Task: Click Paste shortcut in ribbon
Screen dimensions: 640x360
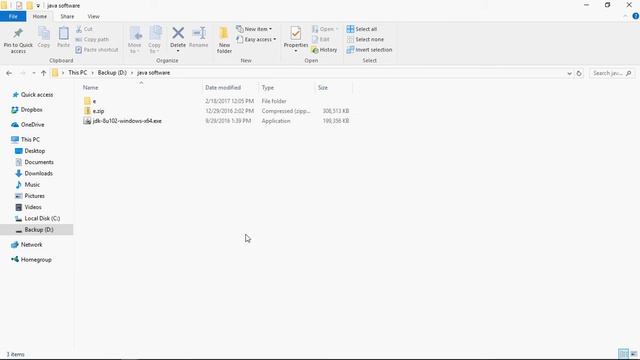Action: (97, 50)
